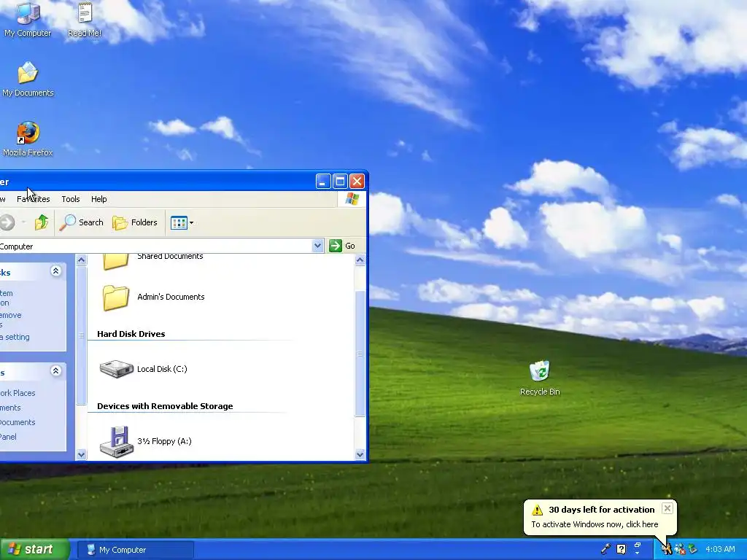The height and width of the screenshot is (560, 747).
Task: Select the Shared Documents folder
Action: (152, 260)
